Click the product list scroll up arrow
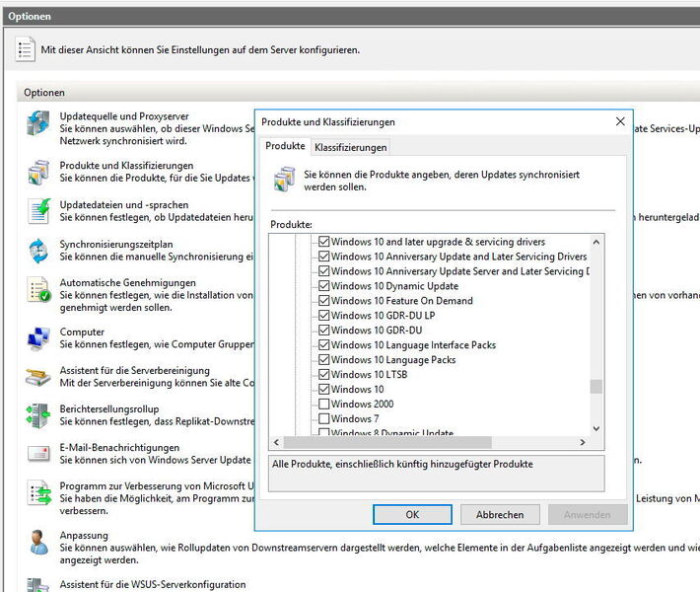 (595, 242)
